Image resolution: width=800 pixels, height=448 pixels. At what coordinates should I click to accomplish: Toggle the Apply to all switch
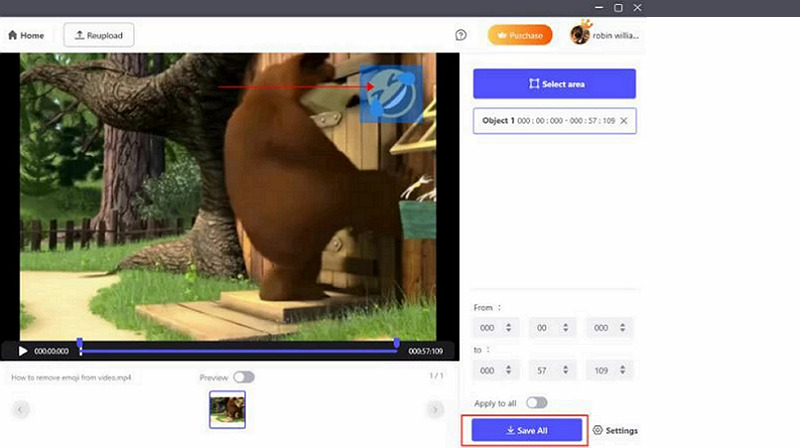[537, 402]
